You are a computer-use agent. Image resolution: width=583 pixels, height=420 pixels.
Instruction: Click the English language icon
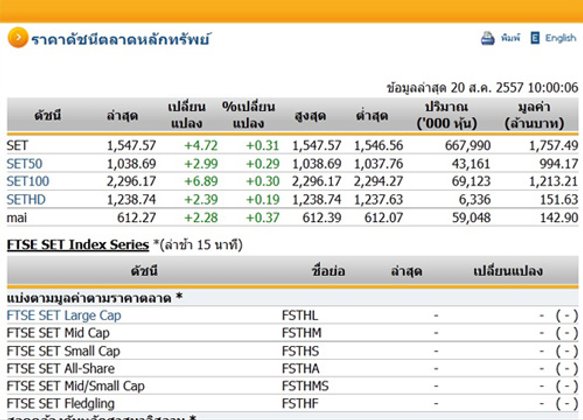pos(535,38)
